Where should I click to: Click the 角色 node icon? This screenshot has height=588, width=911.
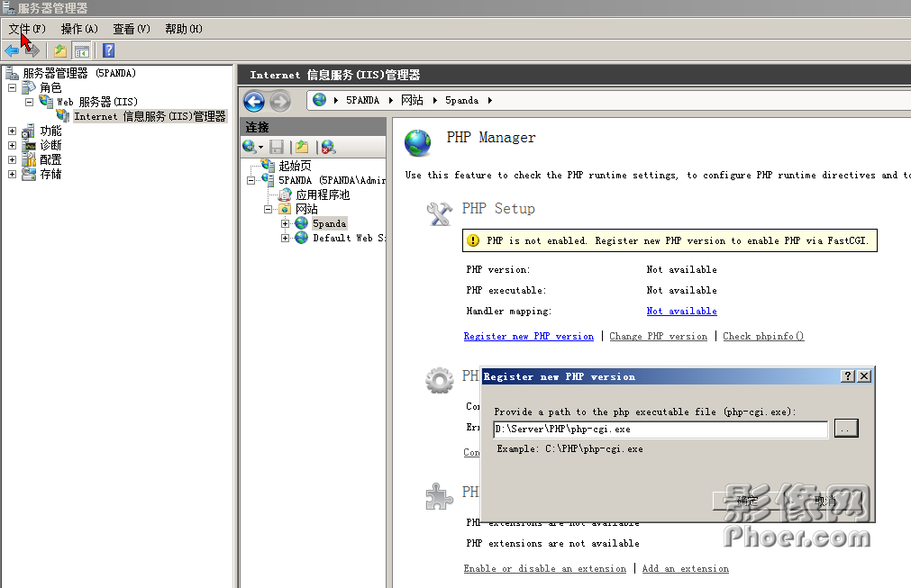29,87
